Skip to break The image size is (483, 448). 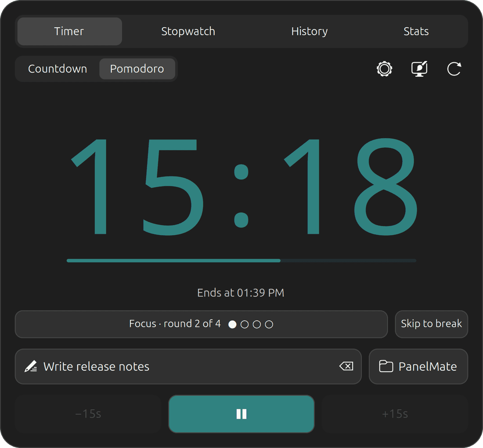click(431, 324)
